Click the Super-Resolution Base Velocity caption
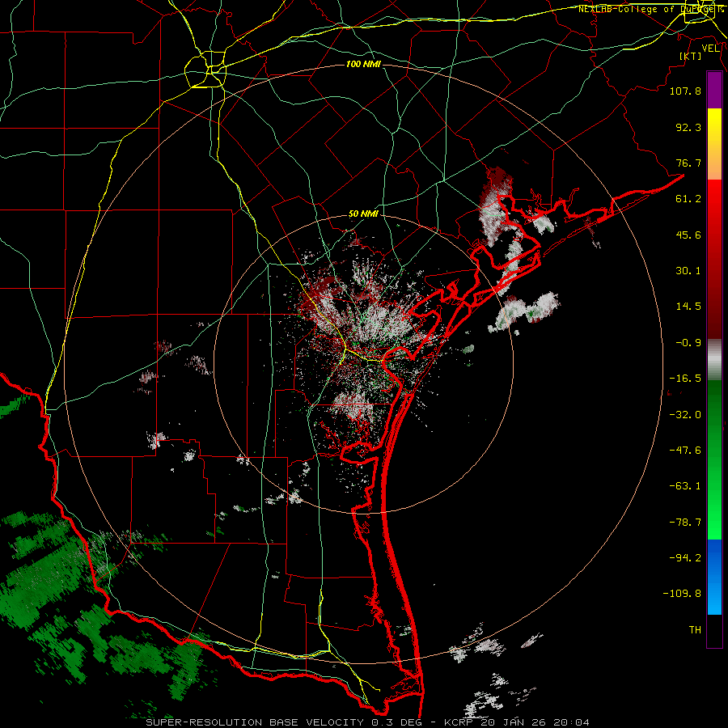This screenshot has width=728, height=728. coord(368,722)
